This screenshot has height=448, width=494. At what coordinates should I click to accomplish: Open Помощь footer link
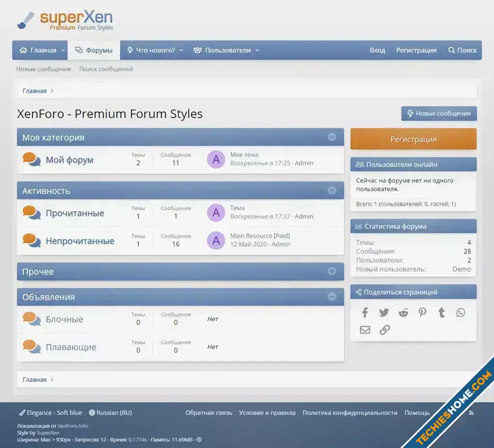pyautogui.click(x=417, y=413)
